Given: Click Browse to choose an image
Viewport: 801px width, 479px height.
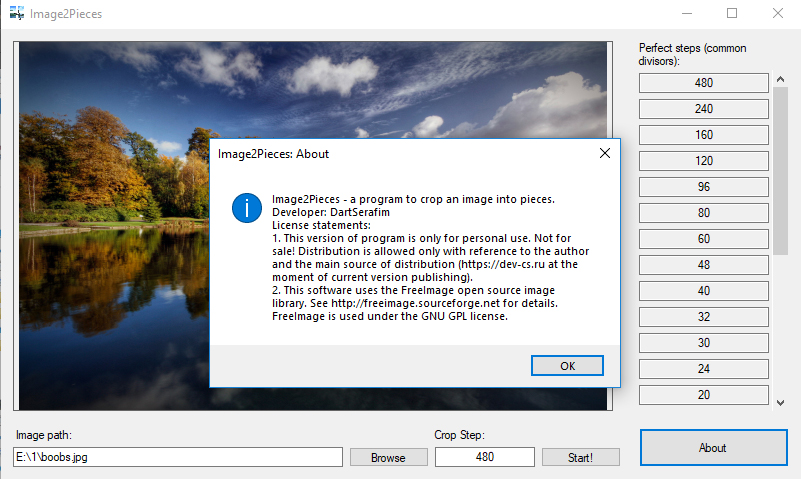Looking at the screenshot, I should pos(388,457).
